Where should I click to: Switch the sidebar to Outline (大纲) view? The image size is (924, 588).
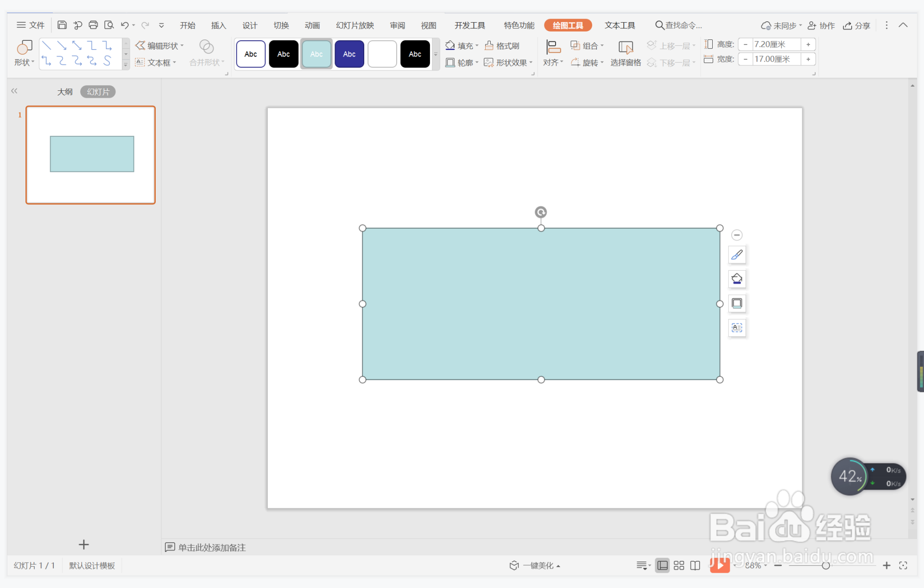[x=65, y=92]
